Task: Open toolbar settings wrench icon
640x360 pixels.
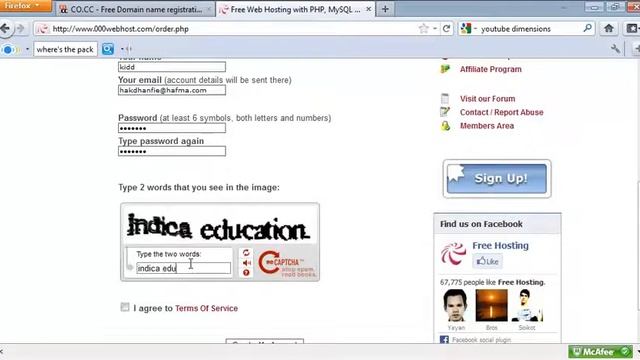Action: (615, 49)
